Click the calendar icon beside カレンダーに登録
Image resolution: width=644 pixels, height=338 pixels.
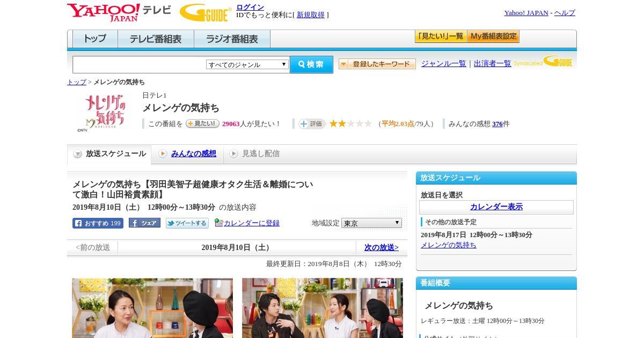[x=218, y=223]
